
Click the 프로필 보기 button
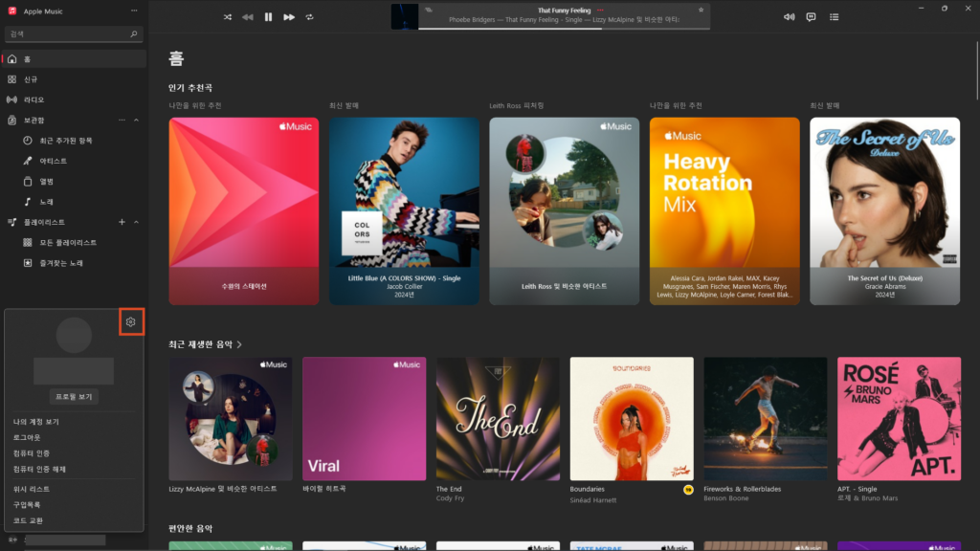[x=74, y=396]
